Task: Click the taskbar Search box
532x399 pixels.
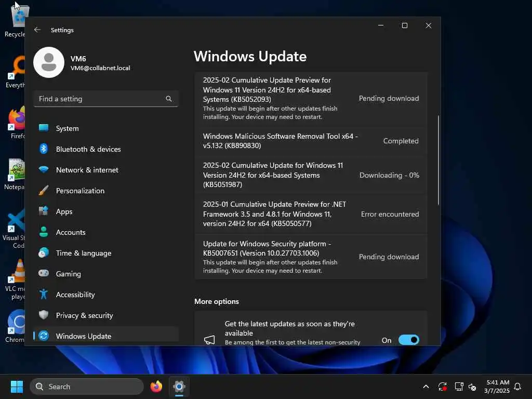Action: click(x=87, y=387)
